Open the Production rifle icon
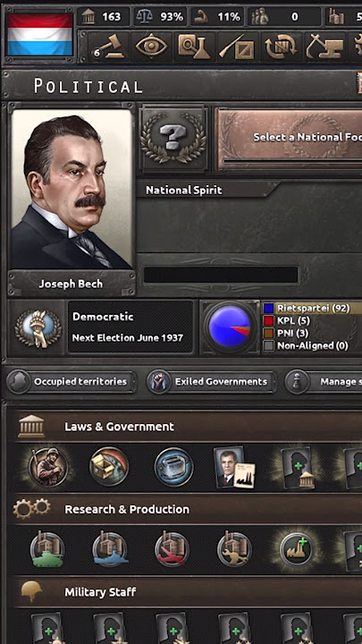 click(x=237, y=46)
